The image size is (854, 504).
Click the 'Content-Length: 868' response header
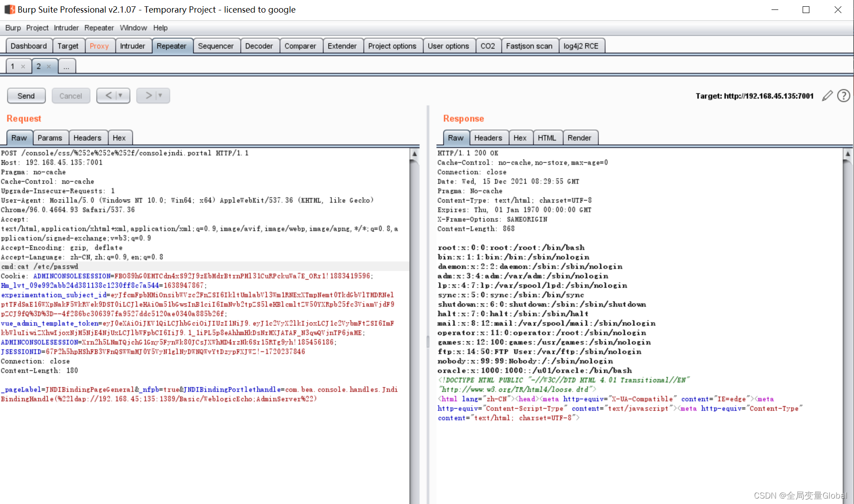click(x=476, y=229)
